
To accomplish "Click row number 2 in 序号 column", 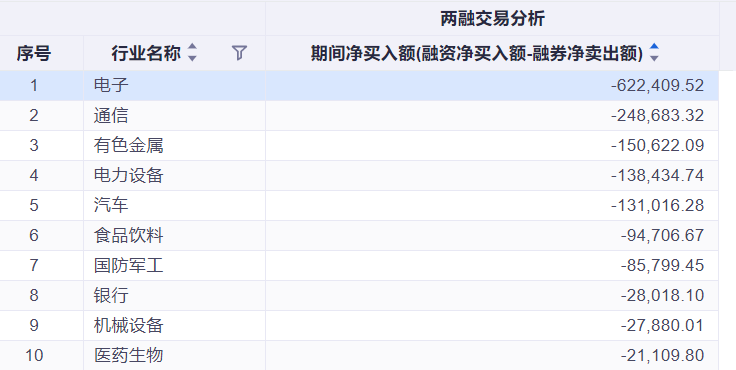I will point(34,116).
